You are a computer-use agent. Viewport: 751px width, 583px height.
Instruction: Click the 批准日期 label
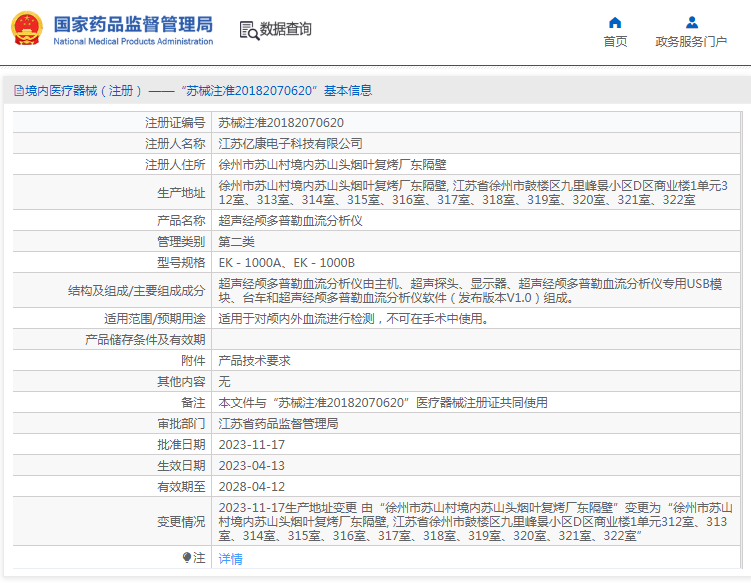pyautogui.click(x=181, y=445)
